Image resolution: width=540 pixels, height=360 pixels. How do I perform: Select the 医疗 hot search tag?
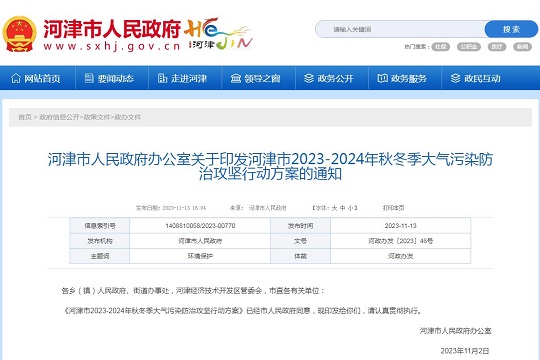[x=497, y=47]
